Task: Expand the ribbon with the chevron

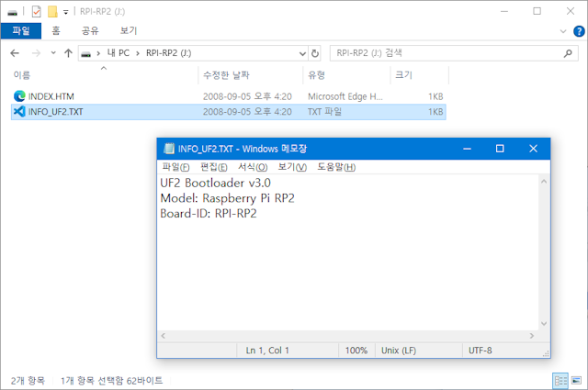Action: tap(563, 31)
